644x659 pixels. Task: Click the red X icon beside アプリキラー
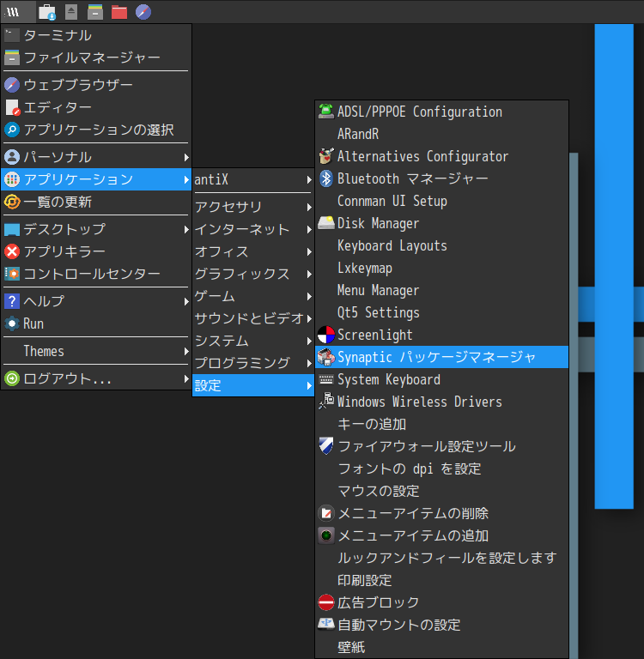coord(12,251)
